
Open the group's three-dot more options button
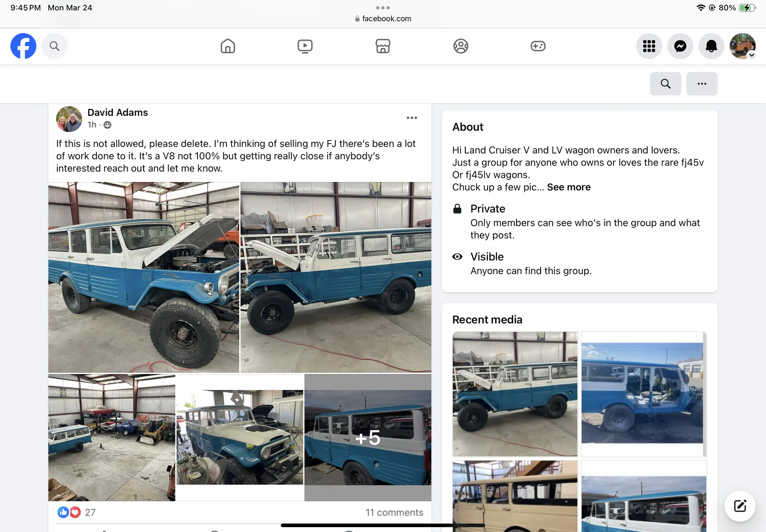[702, 84]
